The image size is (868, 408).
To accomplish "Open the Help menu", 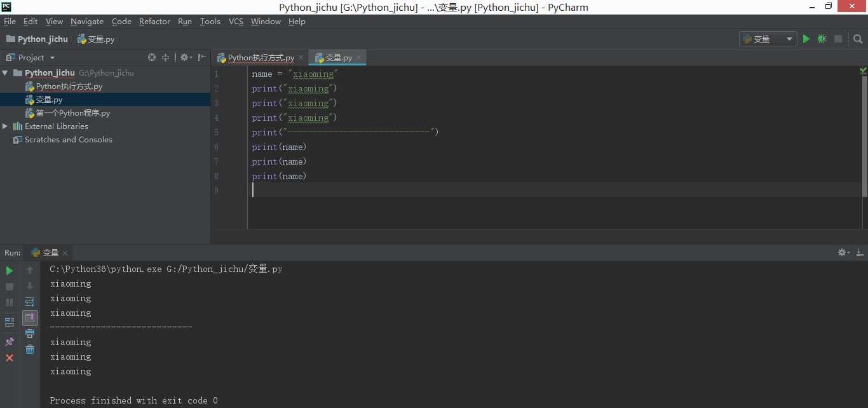I will (297, 21).
